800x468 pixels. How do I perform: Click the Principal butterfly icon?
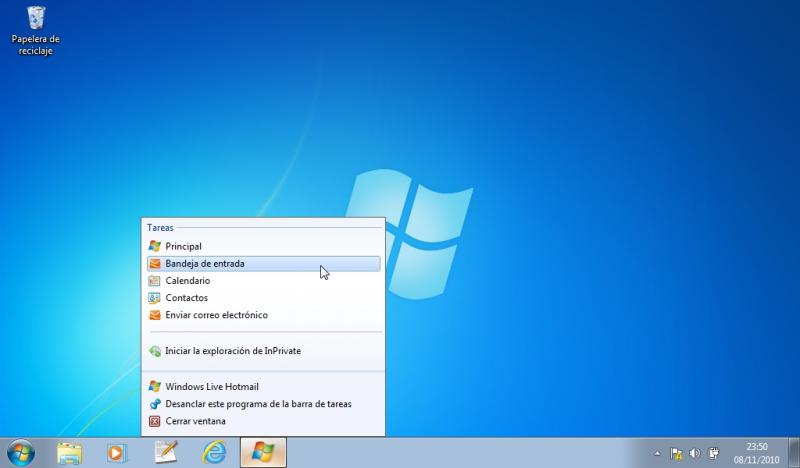pos(155,247)
